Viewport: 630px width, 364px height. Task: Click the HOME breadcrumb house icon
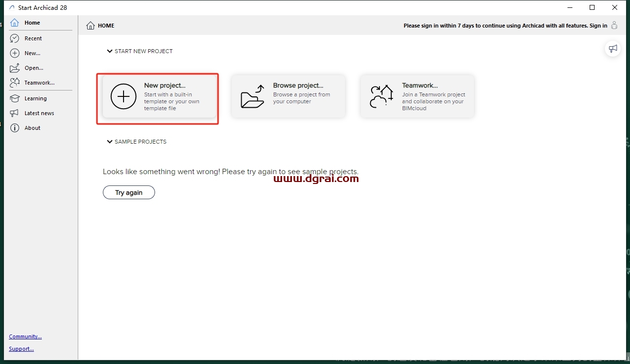[x=91, y=26]
